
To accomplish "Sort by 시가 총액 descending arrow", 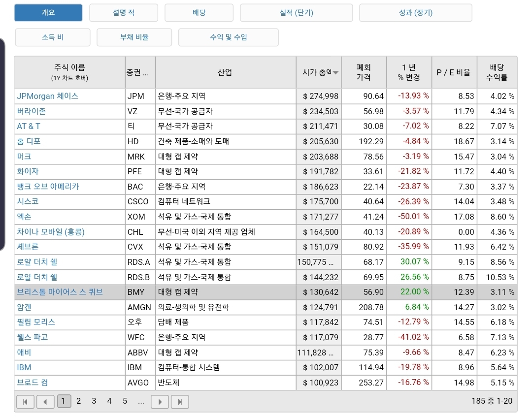I will (x=335, y=72).
